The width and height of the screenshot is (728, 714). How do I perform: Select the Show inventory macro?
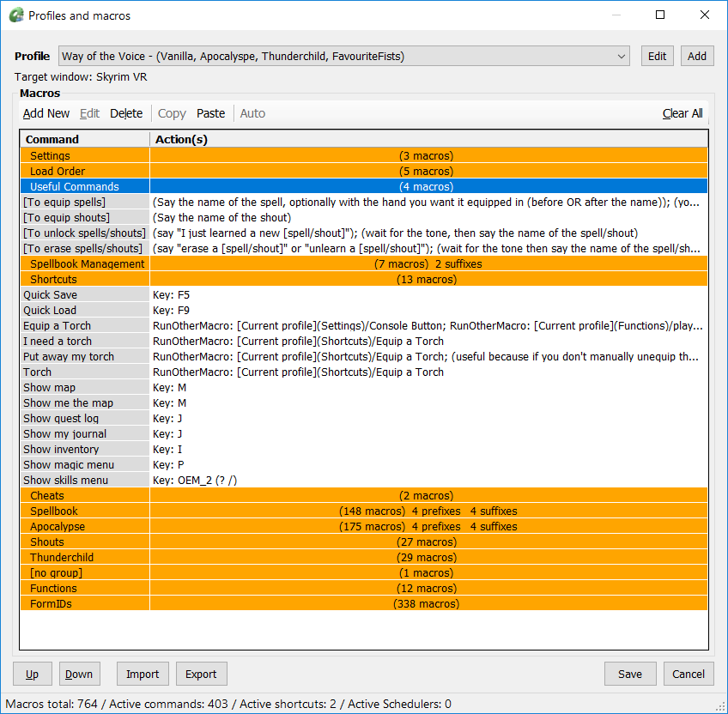61,450
